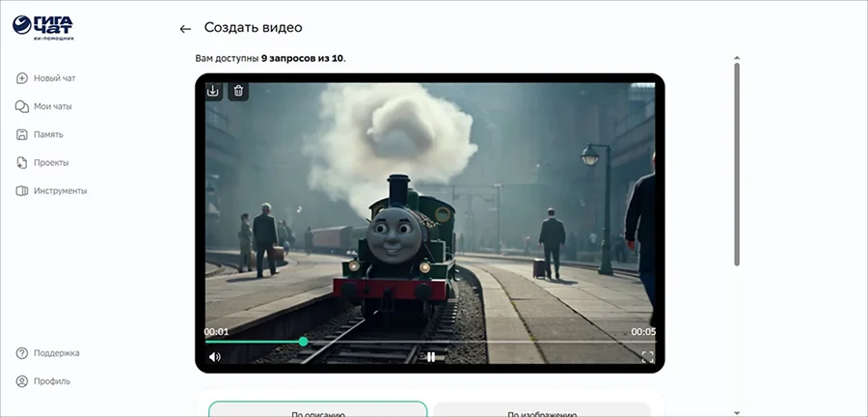Click the 00:01 elapsed time label
This screenshot has width=868, height=417.
[216, 332]
